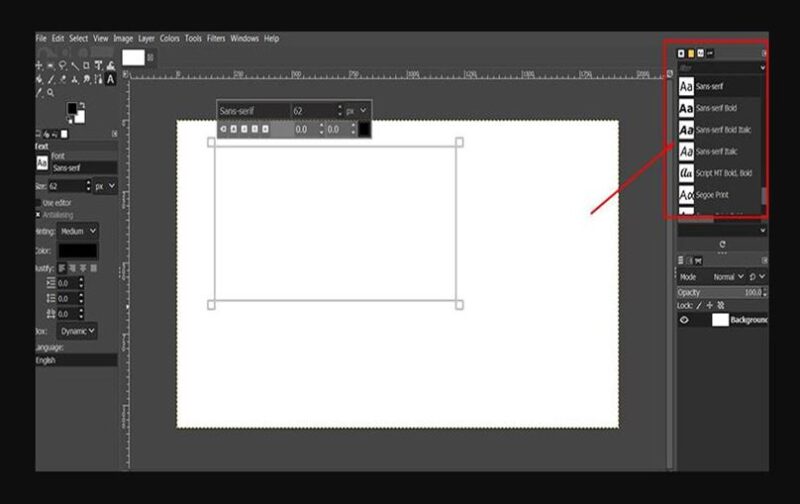Open the Edit menu

click(x=58, y=38)
